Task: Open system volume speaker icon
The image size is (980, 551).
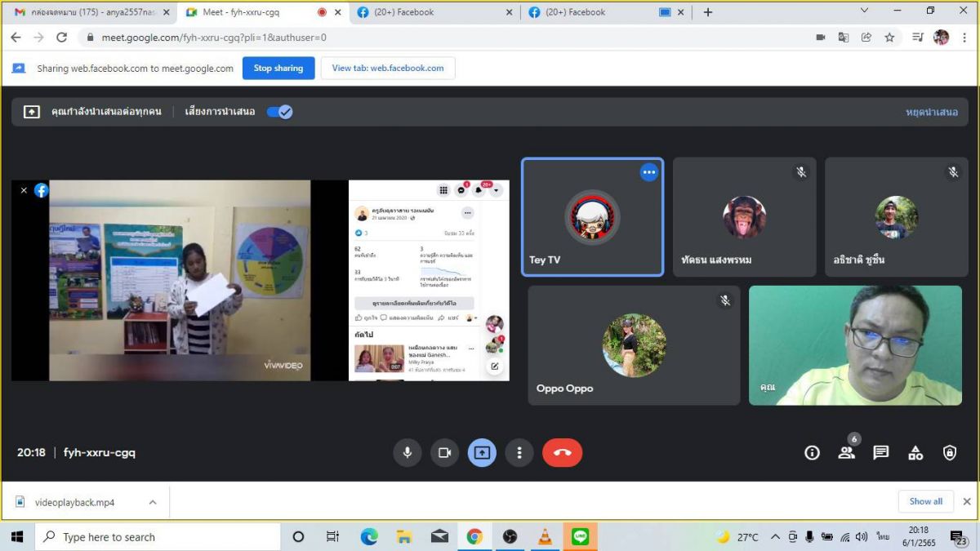Action: tap(862, 537)
